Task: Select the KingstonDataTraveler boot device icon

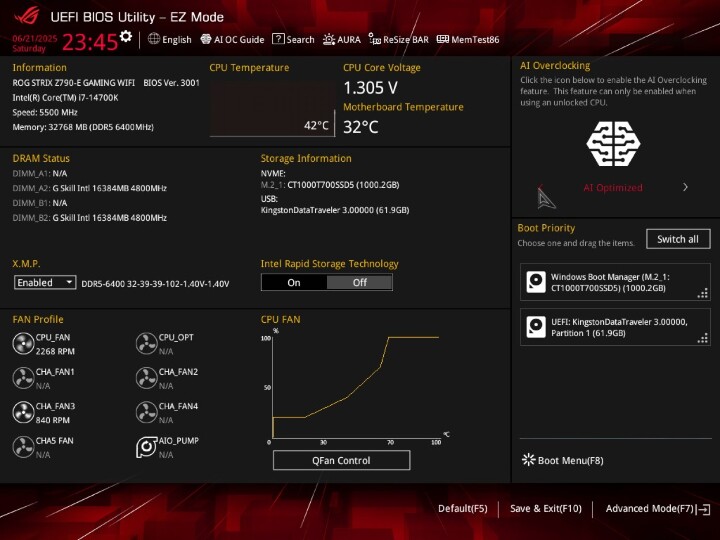Action: click(x=536, y=326)
